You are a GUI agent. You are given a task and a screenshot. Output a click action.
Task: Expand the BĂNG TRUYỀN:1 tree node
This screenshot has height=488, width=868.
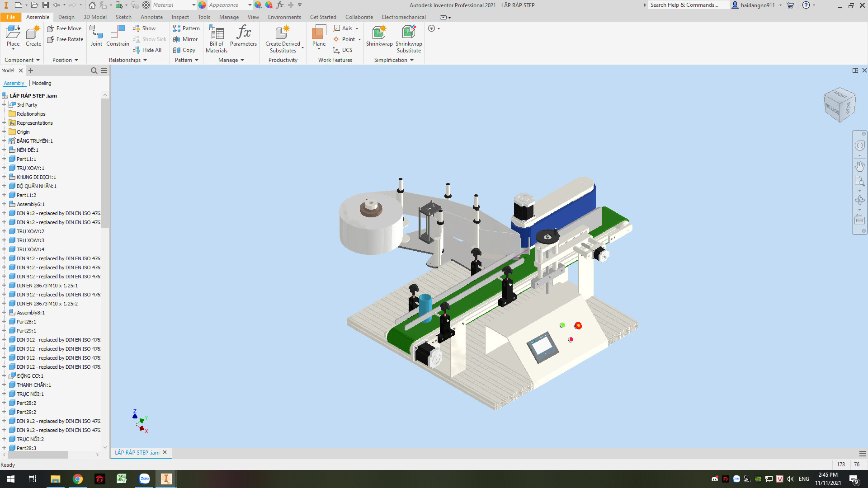4,141
